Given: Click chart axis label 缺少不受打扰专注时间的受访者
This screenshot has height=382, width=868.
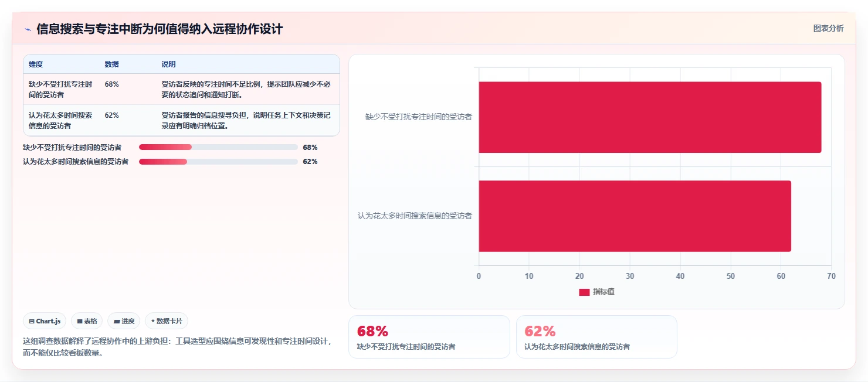Looking at the screenshot, I should (x=419, y=117).
